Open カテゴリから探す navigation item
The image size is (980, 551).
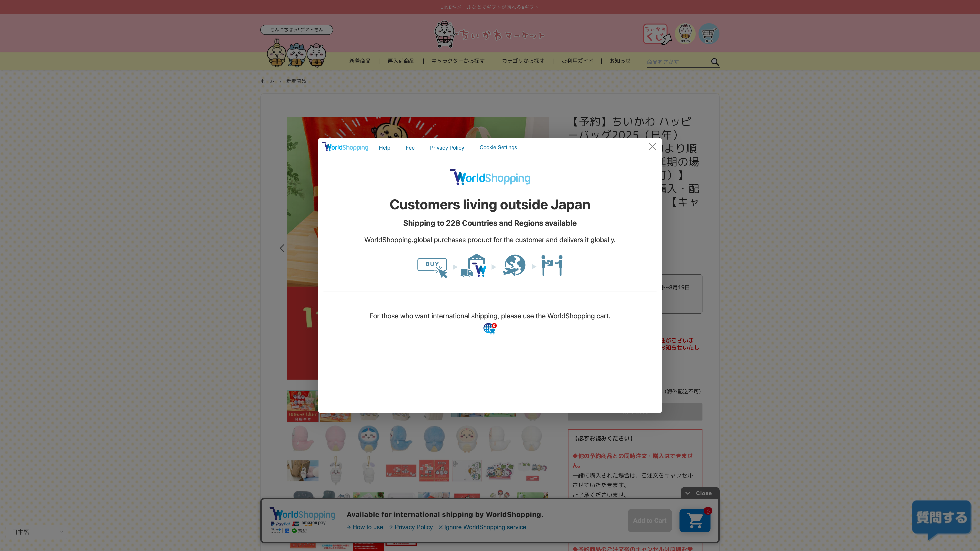523,61
